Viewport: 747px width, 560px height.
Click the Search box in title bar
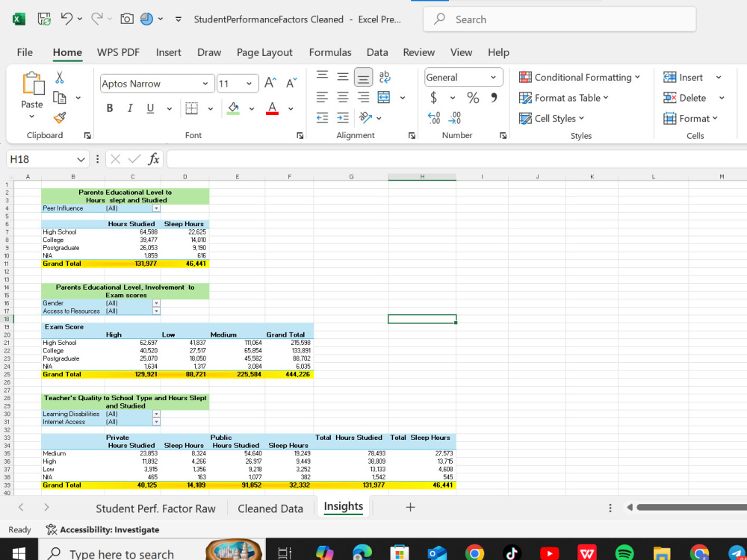click(x=560, y=19)
